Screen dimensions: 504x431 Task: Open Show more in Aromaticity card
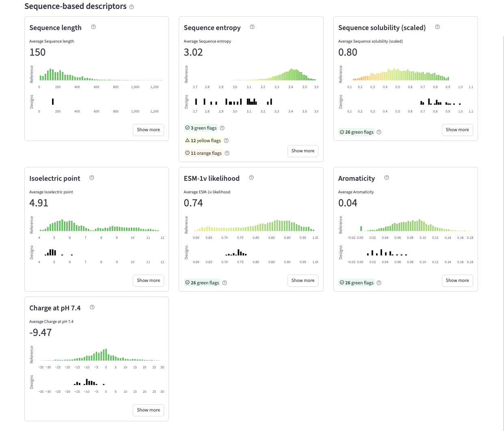457,280
